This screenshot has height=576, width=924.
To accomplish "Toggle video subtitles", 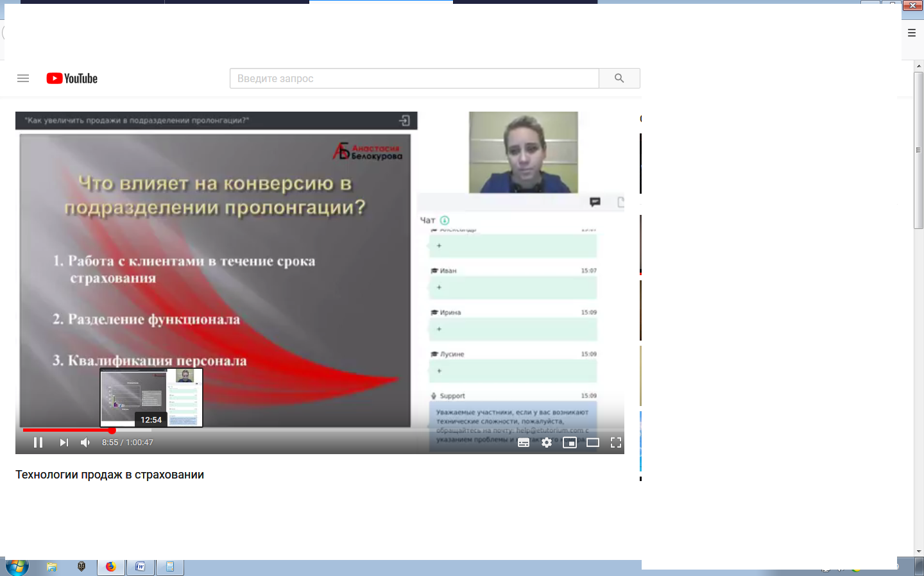I will (524, 443).
